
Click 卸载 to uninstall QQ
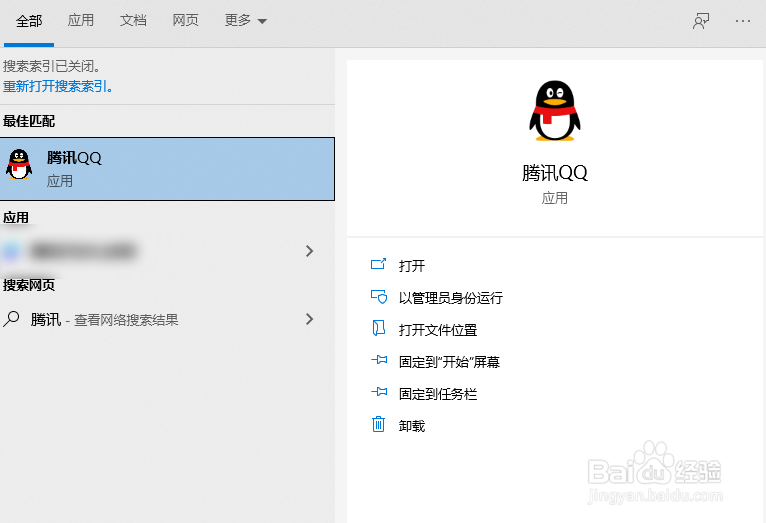(x=412, y=426)
